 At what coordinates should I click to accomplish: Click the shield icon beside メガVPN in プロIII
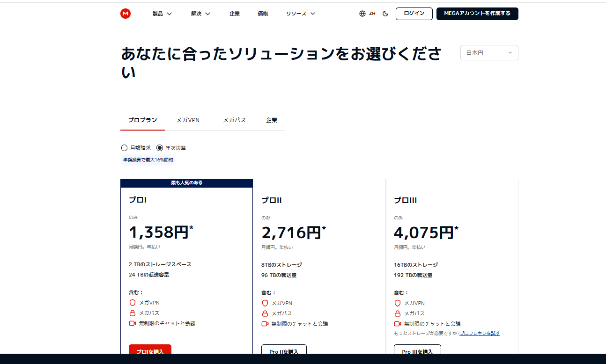point(398,303)
